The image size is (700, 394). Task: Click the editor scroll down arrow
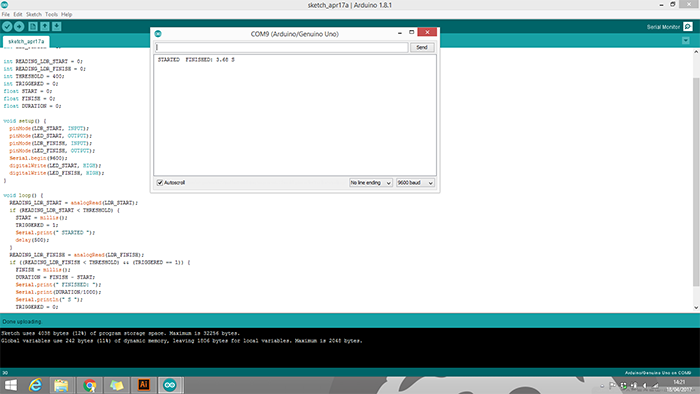point(696,307)
